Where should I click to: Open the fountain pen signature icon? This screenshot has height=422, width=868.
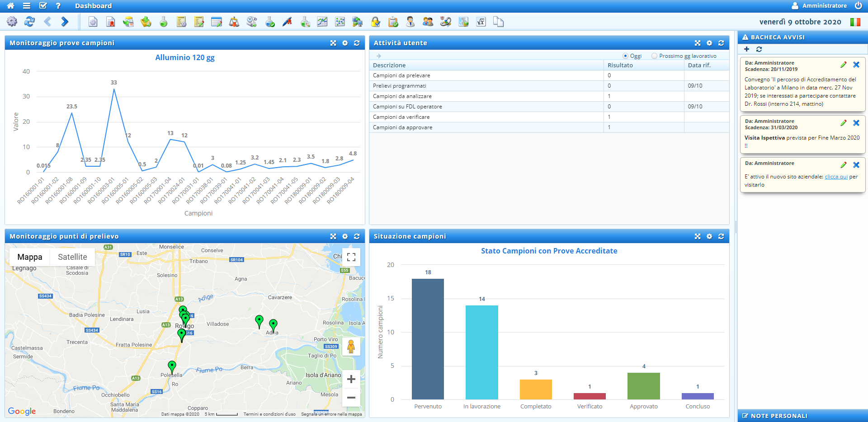point(288,22)
